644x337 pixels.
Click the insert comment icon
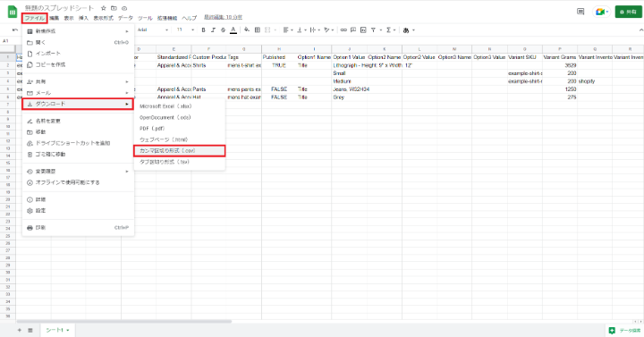coord(353,30)
